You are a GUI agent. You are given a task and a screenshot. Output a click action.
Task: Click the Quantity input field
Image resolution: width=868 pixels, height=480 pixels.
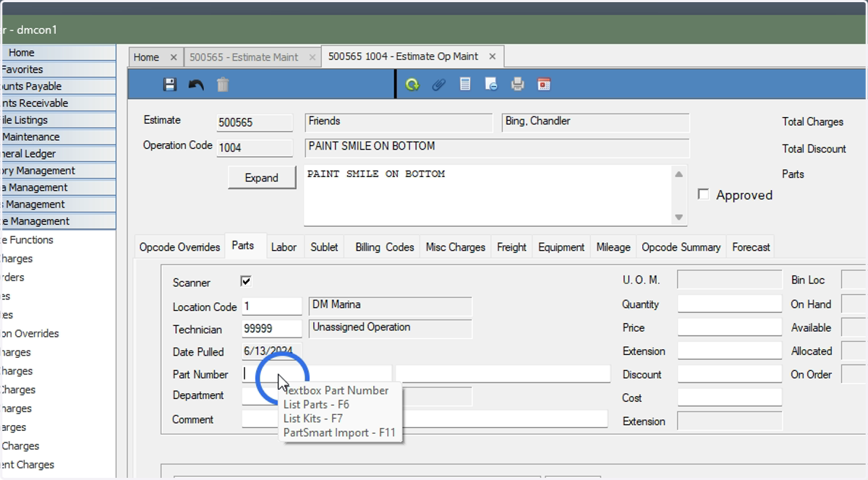[730, 304]
